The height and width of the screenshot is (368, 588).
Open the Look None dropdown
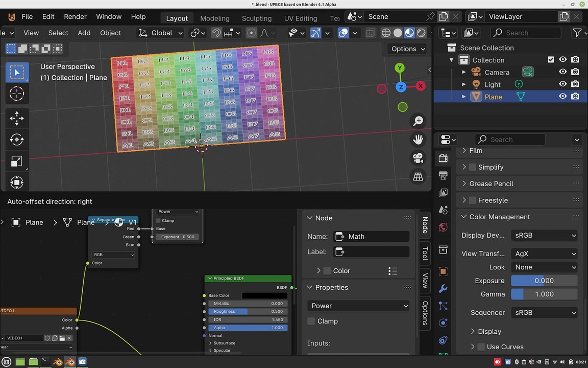[x=544, y=267]
